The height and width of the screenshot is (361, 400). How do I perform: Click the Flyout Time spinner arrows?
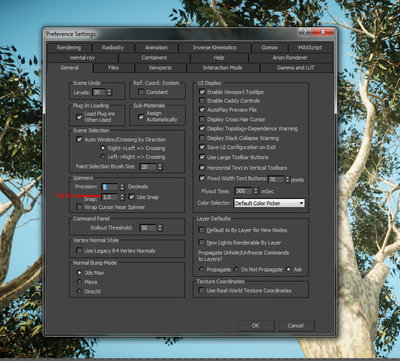pos(256,191)
